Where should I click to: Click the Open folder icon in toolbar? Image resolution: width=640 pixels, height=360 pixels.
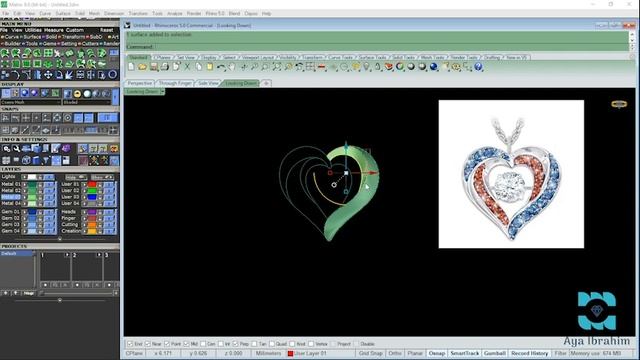click(x=142, y=67)
